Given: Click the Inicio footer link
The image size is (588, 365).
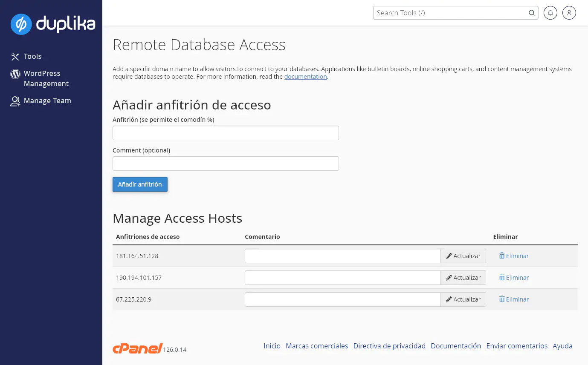Looking at the screenshot, I should (x=272, y=346).
